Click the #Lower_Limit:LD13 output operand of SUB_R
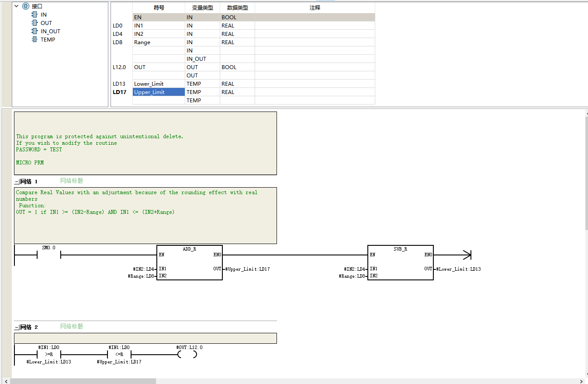588x384 pixels. pyautogui.click(x=459, y=269)
